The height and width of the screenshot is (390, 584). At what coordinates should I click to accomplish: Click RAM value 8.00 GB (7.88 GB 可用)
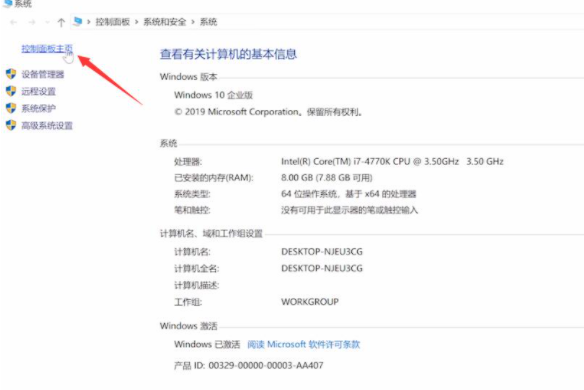pyautogui.click(x=327, y=178)
